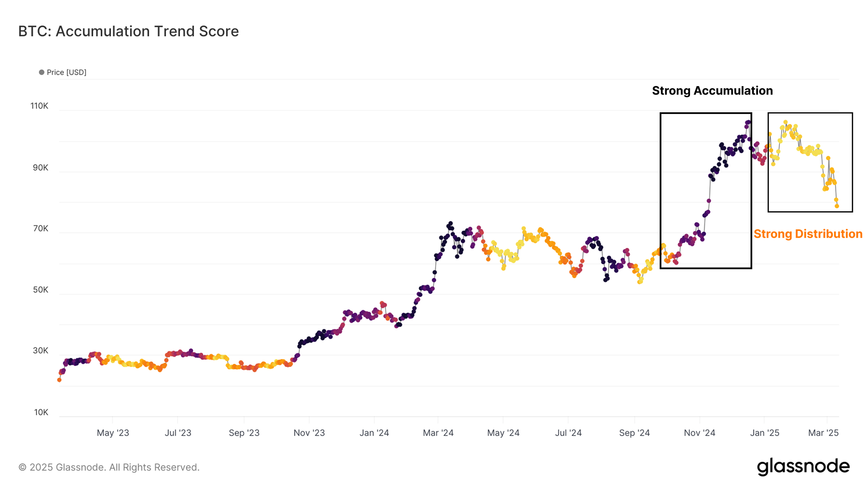
Task: Click the glassnode logo
Action: (803, 467)
